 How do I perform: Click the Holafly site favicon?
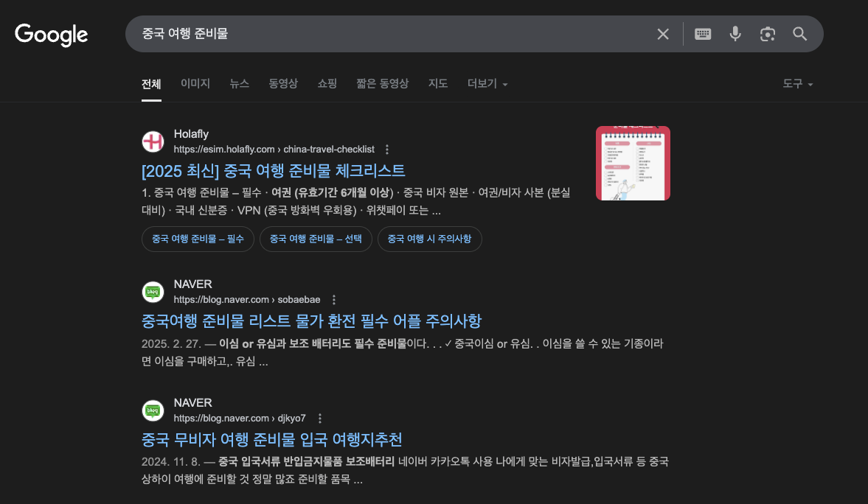153,141
